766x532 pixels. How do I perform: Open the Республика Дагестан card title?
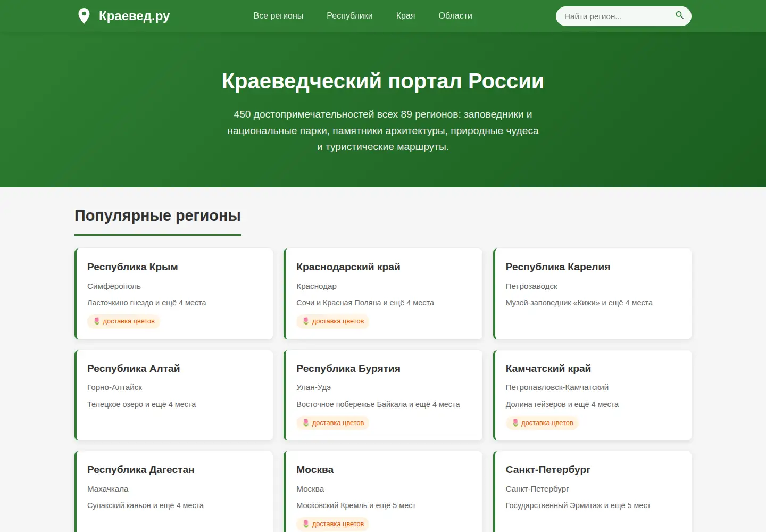click(x=141, y=470)
